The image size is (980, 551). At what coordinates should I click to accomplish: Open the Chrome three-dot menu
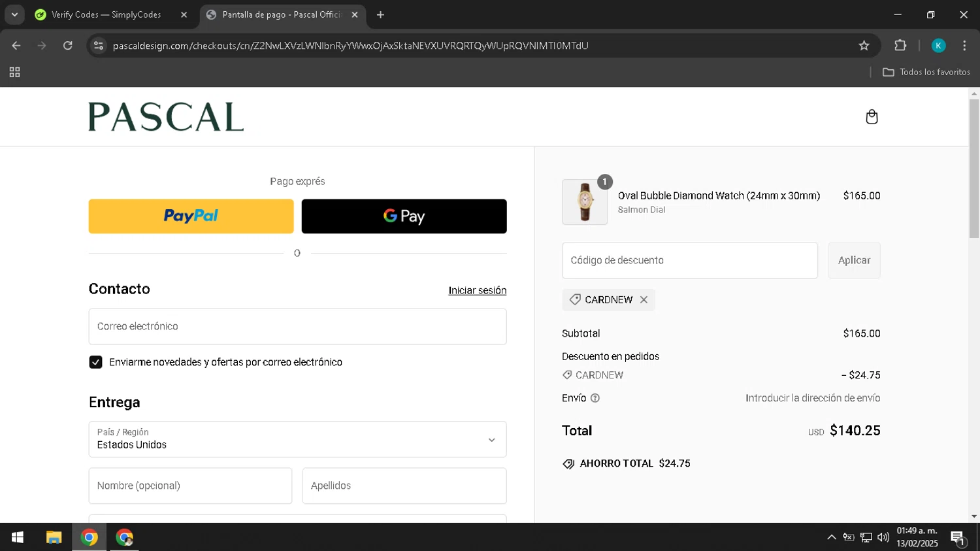964,46
